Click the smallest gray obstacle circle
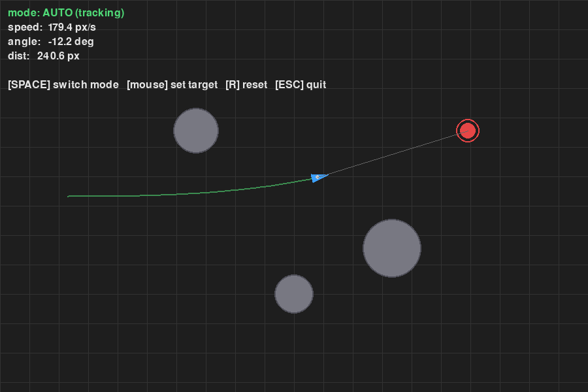Screen dimensions: 588x392 point(294,294)
